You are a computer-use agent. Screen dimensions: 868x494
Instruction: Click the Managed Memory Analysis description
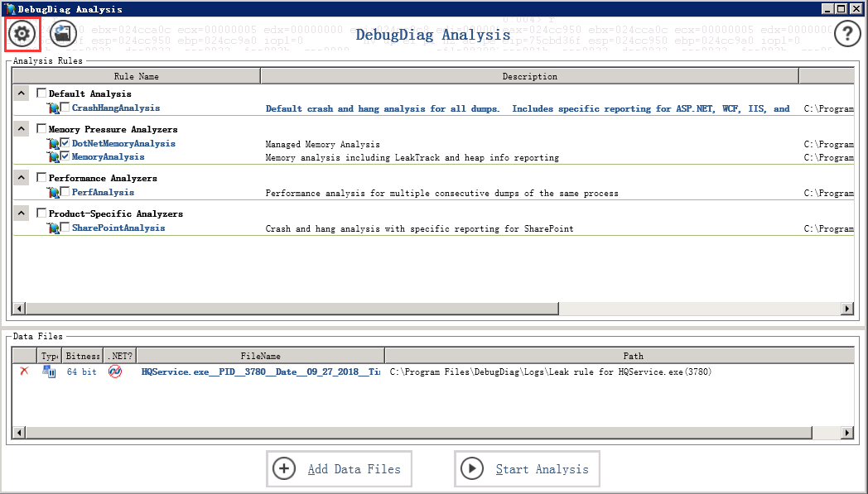pyautogui.click(x=322, y=144)
